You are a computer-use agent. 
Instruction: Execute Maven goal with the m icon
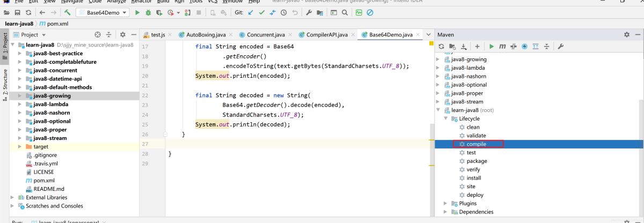coord(502,47)
